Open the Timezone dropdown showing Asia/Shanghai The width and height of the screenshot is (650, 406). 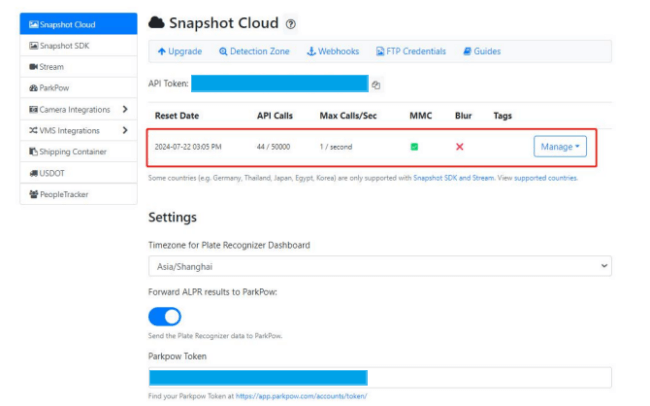click(379, 267)
